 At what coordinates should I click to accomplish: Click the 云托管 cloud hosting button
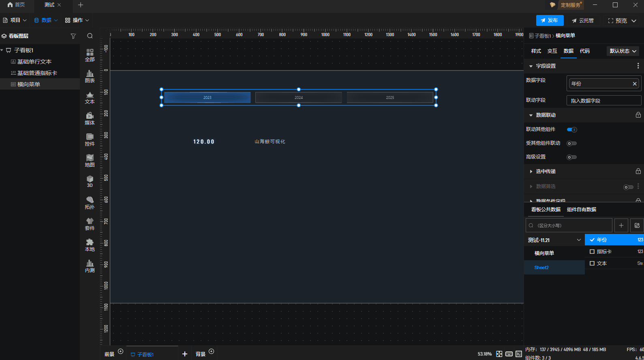coord(582,21)
